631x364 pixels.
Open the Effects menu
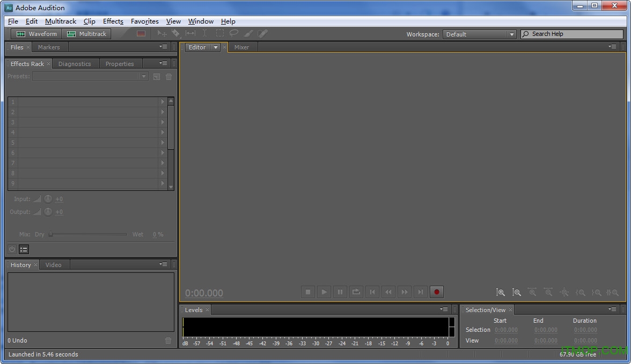click(113, 21)
